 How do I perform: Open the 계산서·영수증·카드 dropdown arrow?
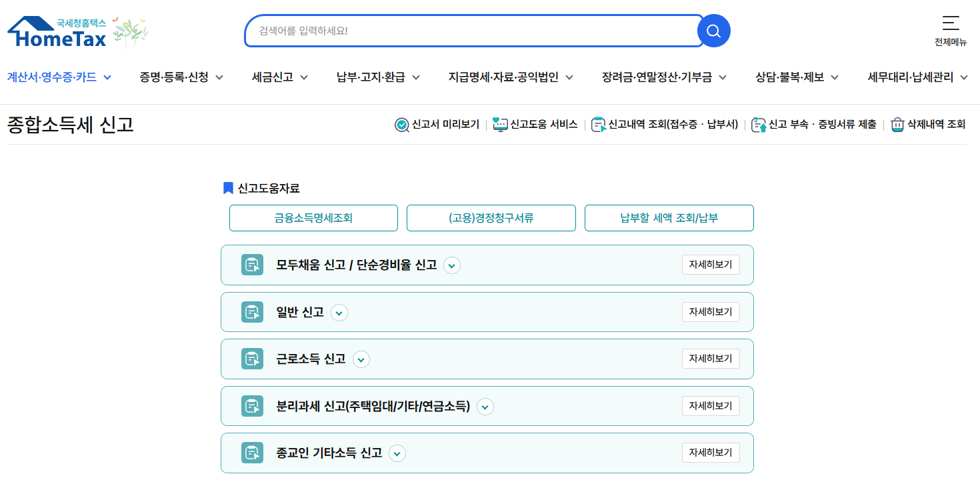107,77
